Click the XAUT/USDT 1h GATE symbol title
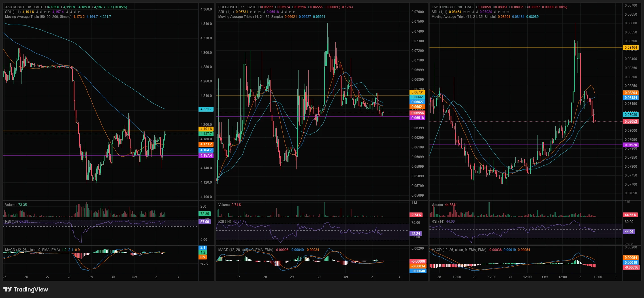644x298 pixels. pyautogui.click(x=24, y=7)
